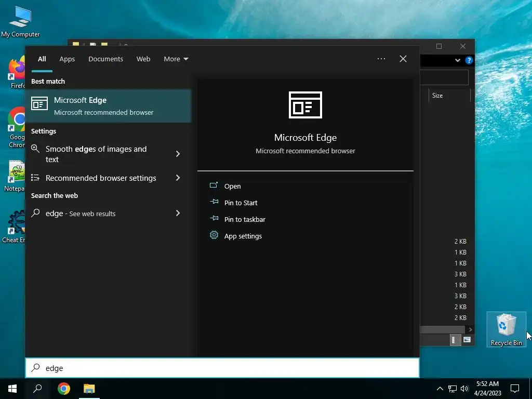Click File Explorer horizontal scrollbar right arrow
The height and width of the screenshot is (399, 532).
[470, 329]
